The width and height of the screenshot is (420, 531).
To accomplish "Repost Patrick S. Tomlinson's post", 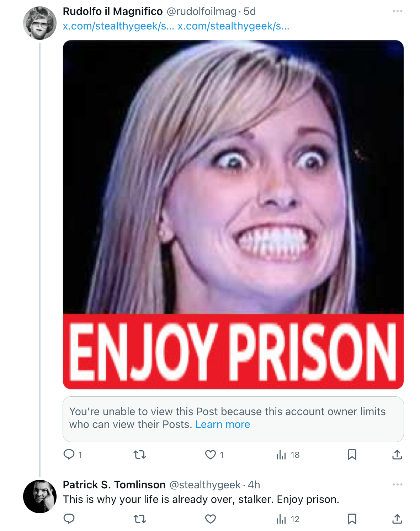I will pyautogui.click(x=139, y=519).
